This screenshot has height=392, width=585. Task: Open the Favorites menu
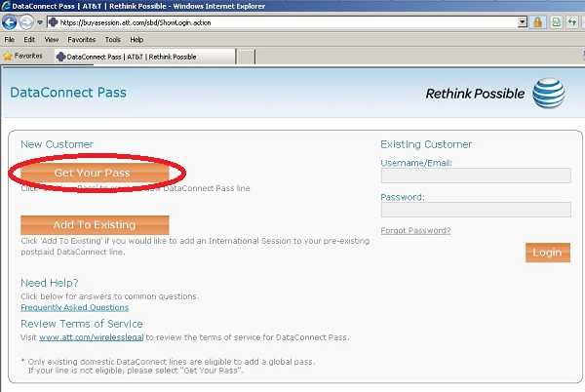click(81, 40)
